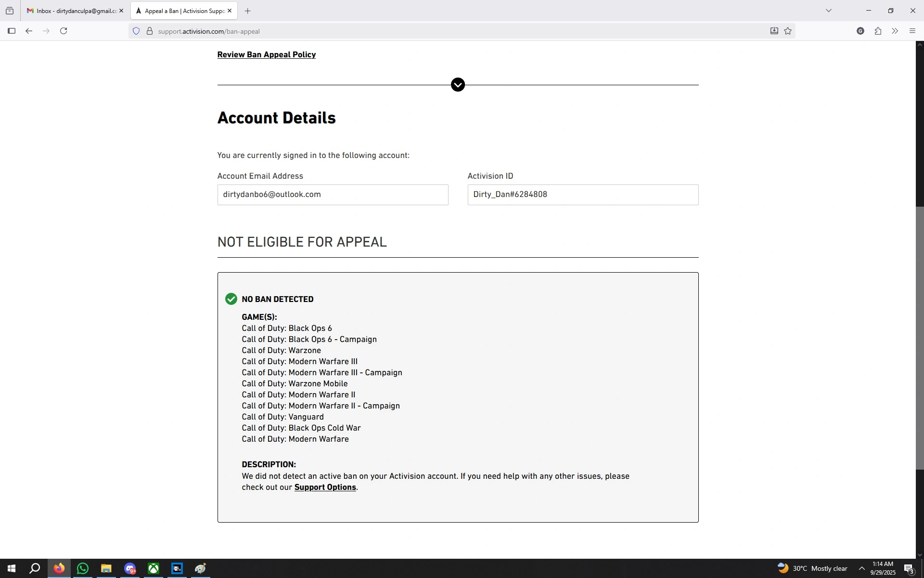Bookmark this page with the star icon
The image size is (924, 578).
pos(788,31)
